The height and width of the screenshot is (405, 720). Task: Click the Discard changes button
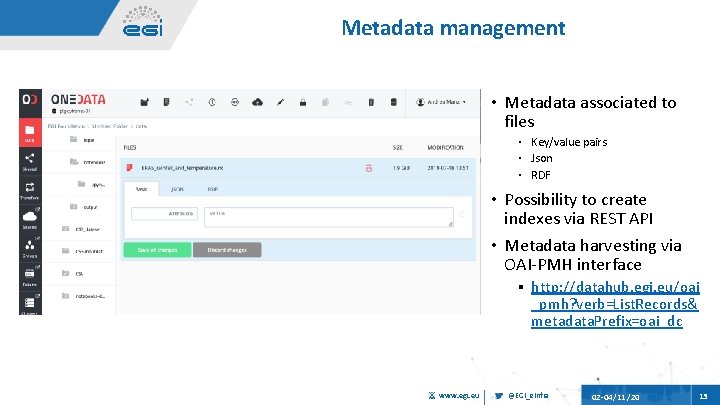227,250
